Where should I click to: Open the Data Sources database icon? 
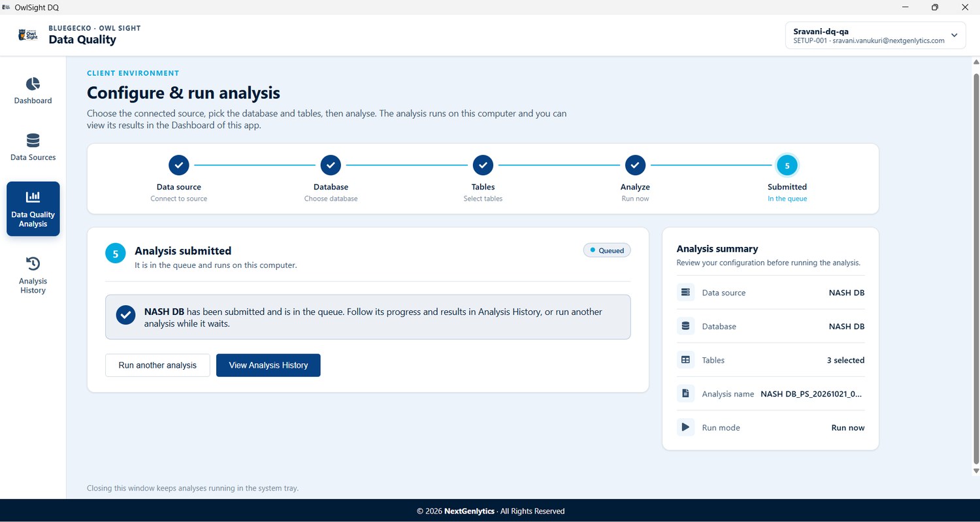tap(33, 140)
